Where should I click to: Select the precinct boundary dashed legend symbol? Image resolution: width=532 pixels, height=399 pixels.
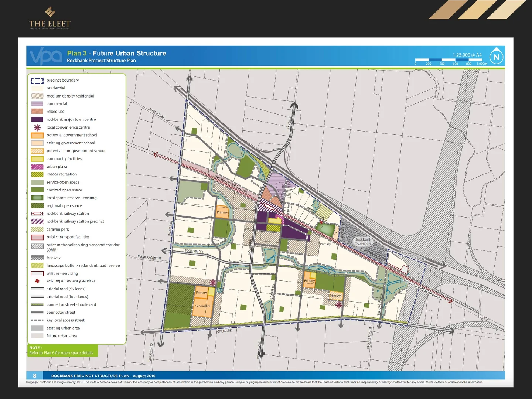[37, 81]
